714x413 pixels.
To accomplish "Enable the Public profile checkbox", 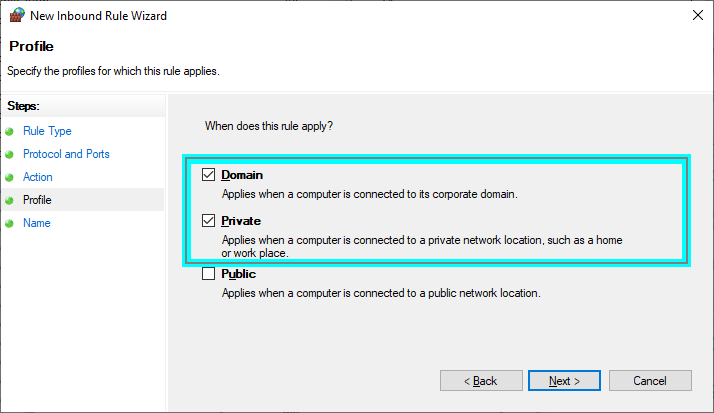I will point(208,274).
